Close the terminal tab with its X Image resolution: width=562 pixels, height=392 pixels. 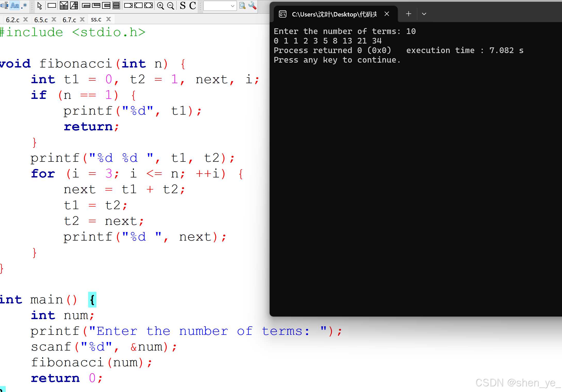coord(387,14)
